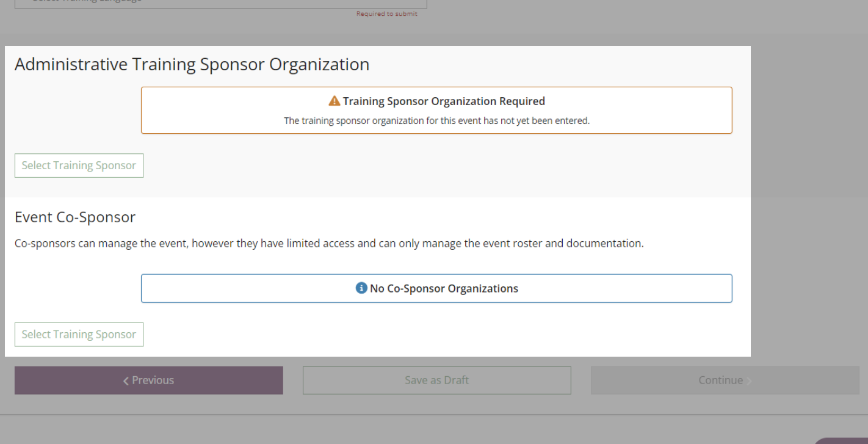Save the event as a draft
The width and height of the screenshot is (868, 444).
(436, 380)
